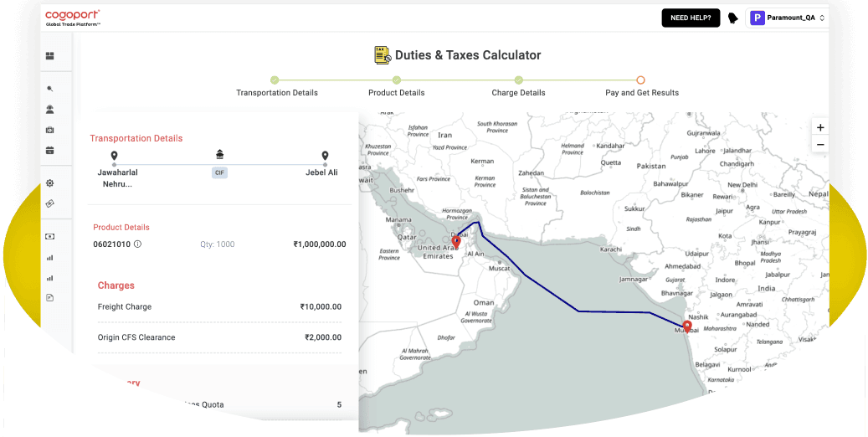Jump to the Charge Details step
868x437 pixels.
518,80
